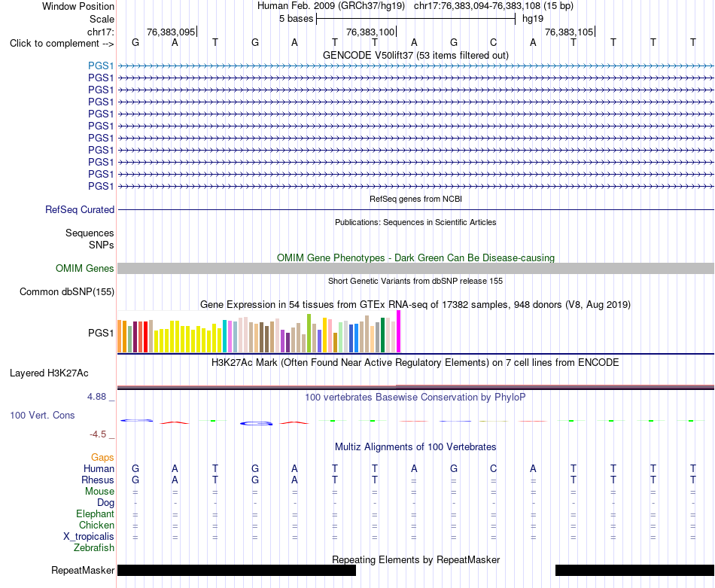Click the H3K27Ac Mark ENCODE track title
Image resolution: width=715 pixels, height=588 pixels.
click(x=415, y=363)
